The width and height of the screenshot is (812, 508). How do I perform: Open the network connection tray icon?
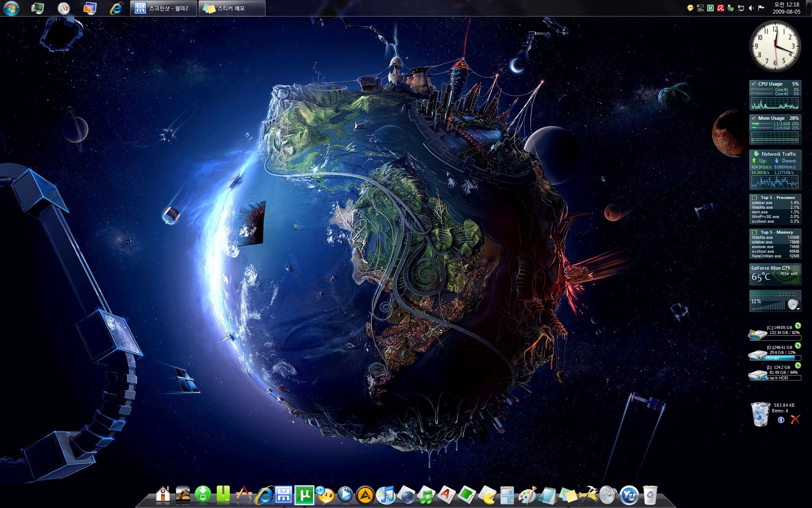(x=741, y=8)
